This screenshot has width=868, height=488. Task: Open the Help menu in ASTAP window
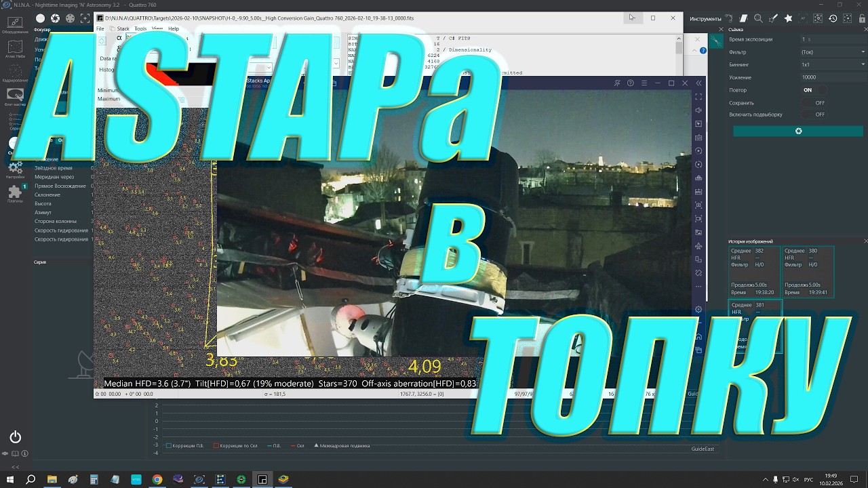174,29
